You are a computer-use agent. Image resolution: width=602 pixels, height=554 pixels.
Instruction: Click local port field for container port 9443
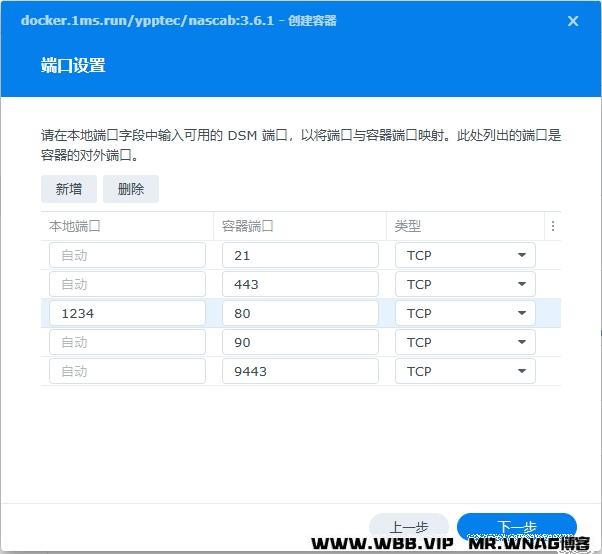click(127, 371)
